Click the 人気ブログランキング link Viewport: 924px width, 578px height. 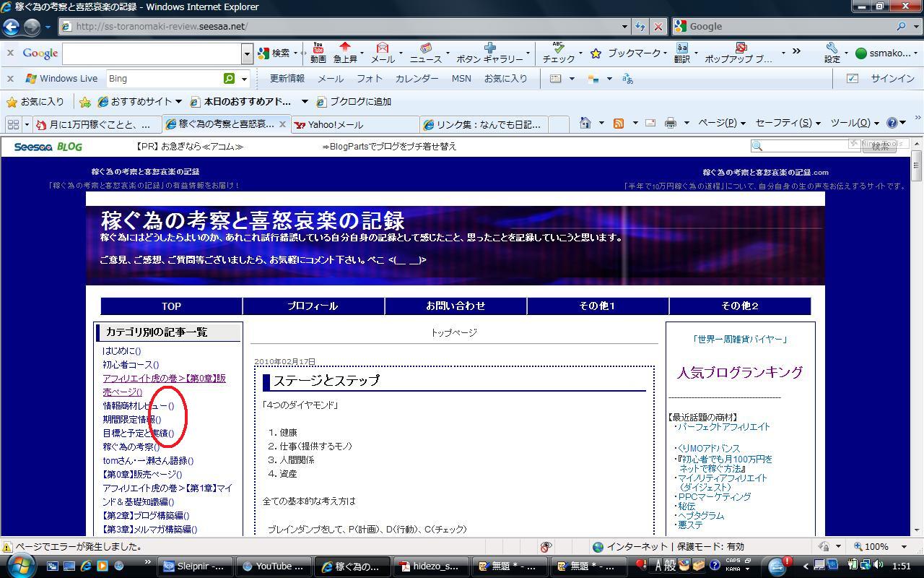coord(739,373)
